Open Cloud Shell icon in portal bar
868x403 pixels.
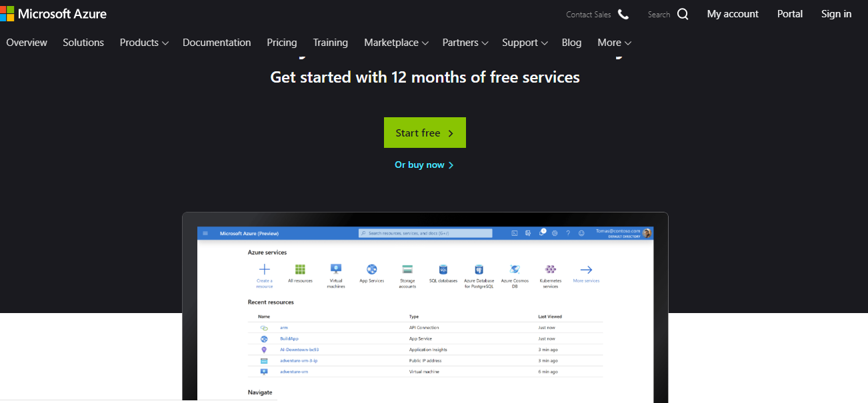pyautogui.click(x=515, y=233)
